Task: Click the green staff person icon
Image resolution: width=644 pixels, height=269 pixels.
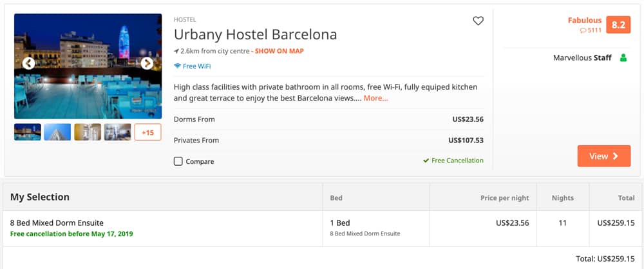Action: click(623, 58)
